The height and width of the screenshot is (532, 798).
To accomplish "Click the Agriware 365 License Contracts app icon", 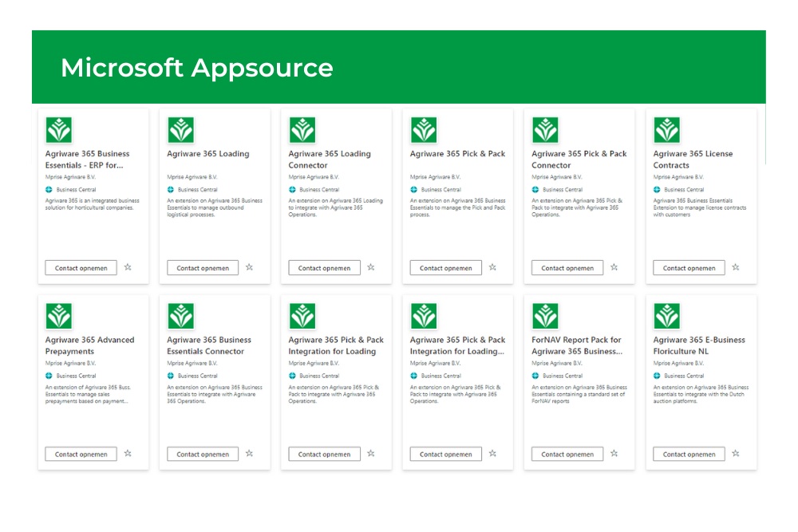I will (667, 129).
